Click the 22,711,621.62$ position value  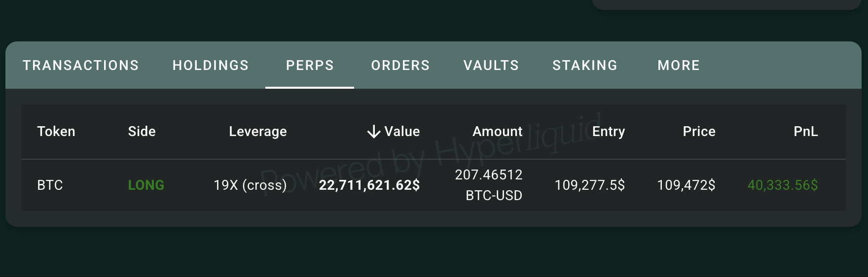click(369, 185)
